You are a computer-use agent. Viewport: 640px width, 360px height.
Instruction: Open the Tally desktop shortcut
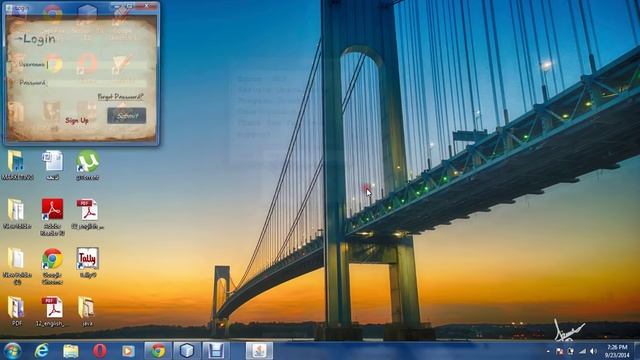pos(87,263)
